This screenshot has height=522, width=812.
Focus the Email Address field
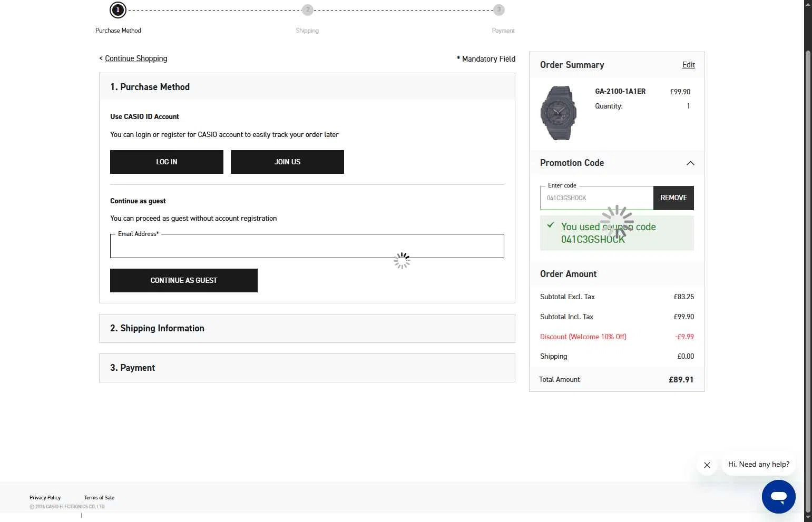[307, 246]
